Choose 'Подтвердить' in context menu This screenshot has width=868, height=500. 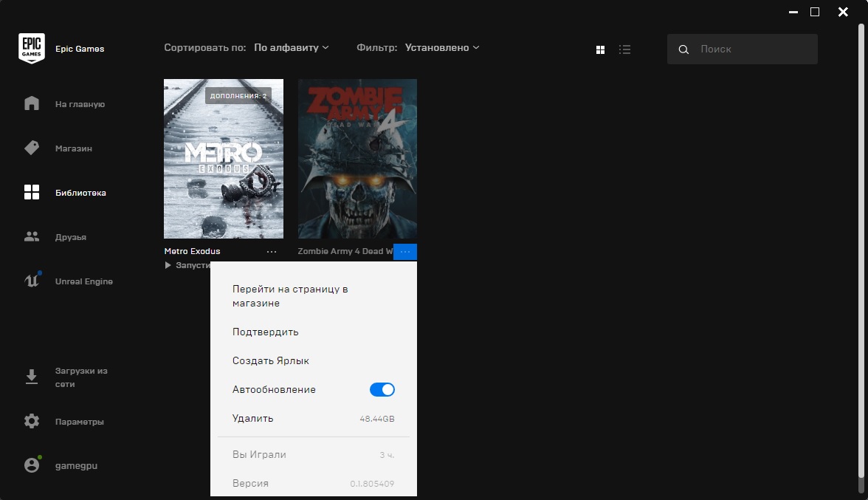tap(265, 332)
